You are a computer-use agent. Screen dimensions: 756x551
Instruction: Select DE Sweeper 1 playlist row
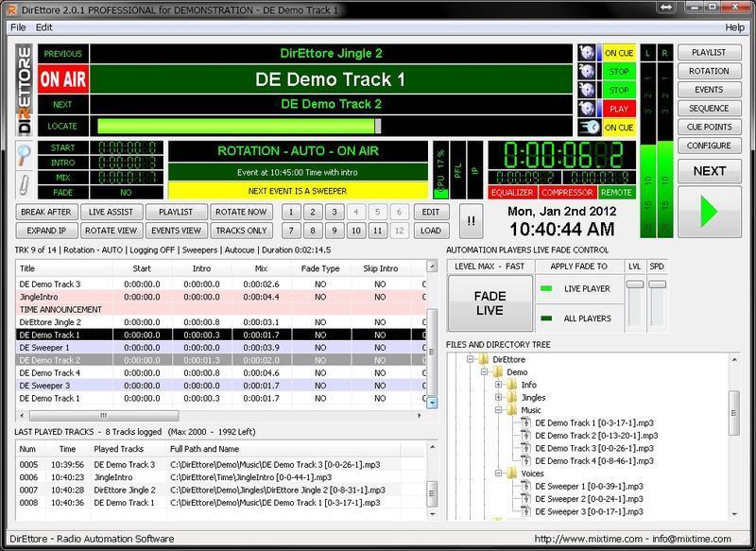pyautogui.click(x=221, y=348)
